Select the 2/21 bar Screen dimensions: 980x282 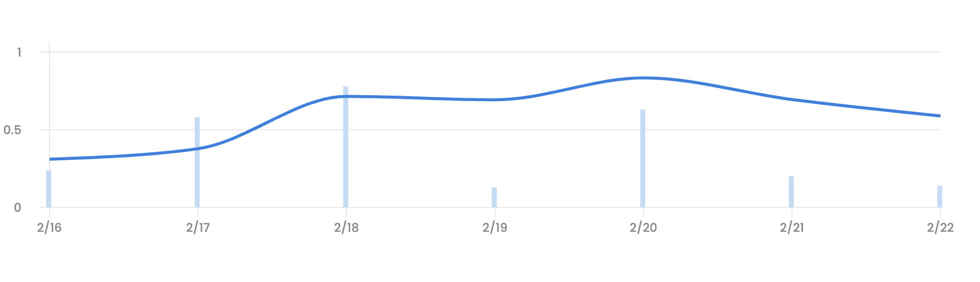tap(791, 192)
